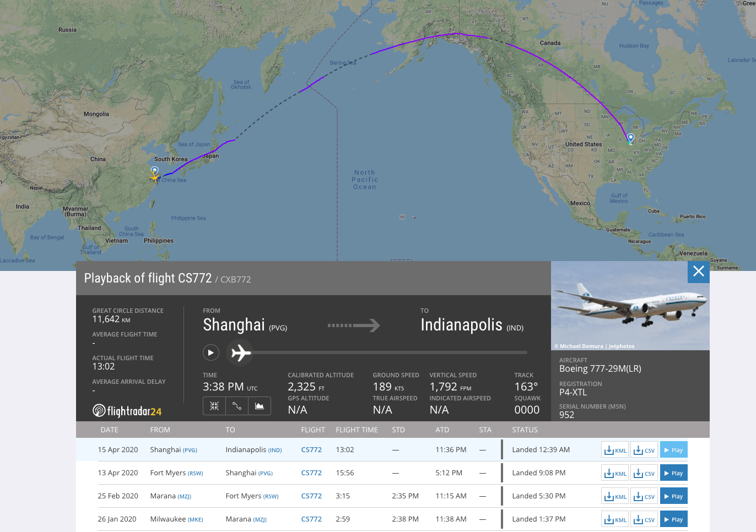Download KML for 26 Jan 2020 flight

point(615,519)
